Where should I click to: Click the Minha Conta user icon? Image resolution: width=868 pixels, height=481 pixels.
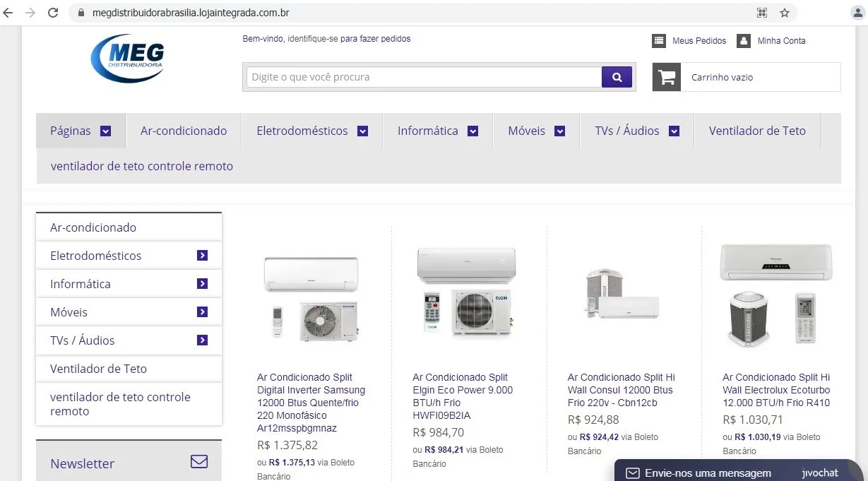[744, 41]
